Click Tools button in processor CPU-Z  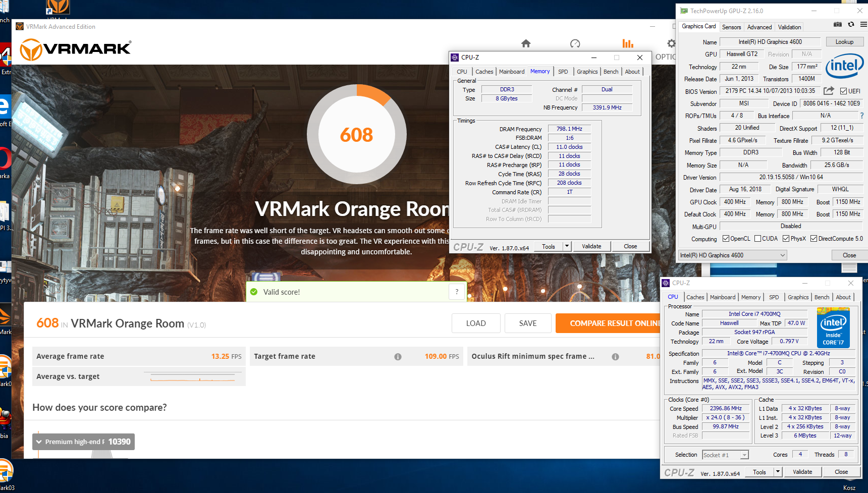[759, 472]
